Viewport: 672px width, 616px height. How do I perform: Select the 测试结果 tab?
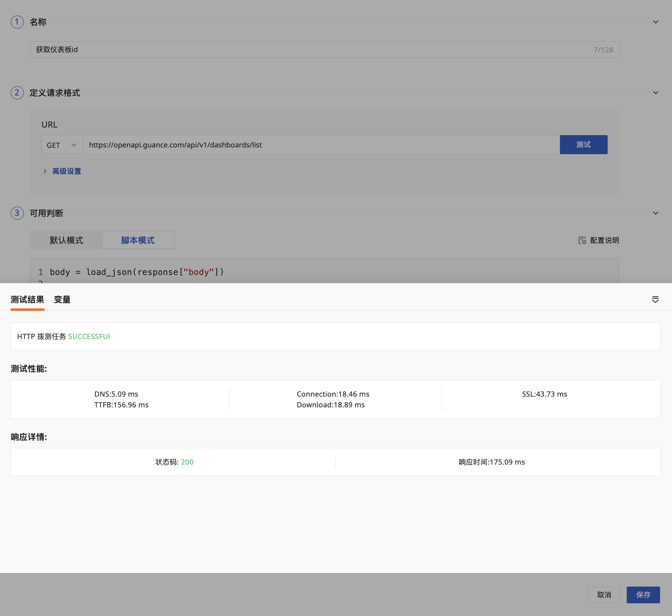coord(27,300)
